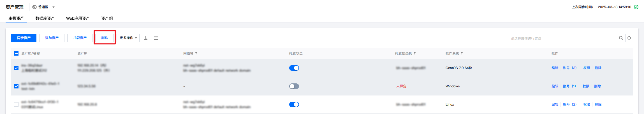Filter by 操作系统 column funnel icon
This screenshot has width=644, height=114.
[x=462, y=53]
